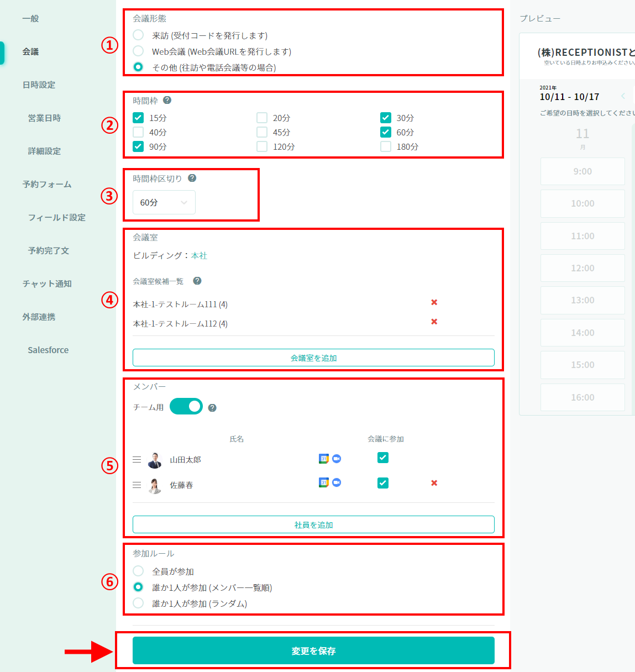Screen dimensions: 635x672
Task: Remove 本社-1-テストルーム111 with red X
Action: [x=434, y=302]
